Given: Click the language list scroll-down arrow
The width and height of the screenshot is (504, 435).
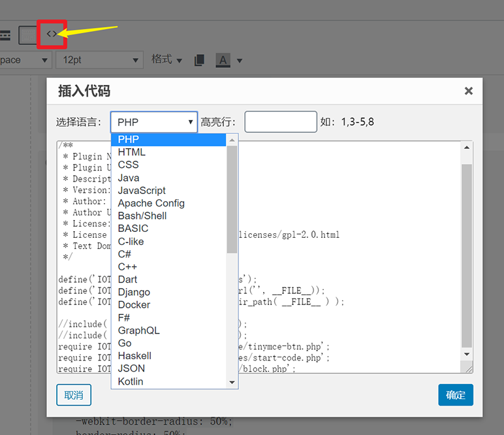Looking at the screenshot, I should 232,382.
